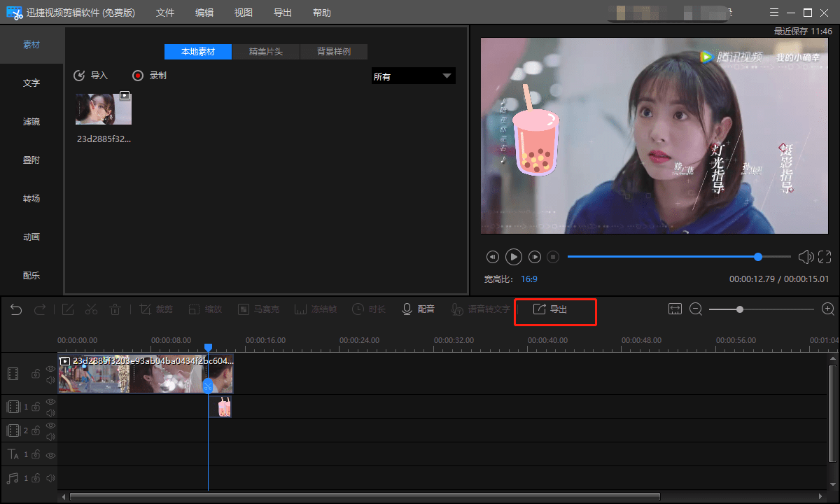Adjust the timeline zoom slider handle
The width and height of the screenshot is (840, 504).
740,309
